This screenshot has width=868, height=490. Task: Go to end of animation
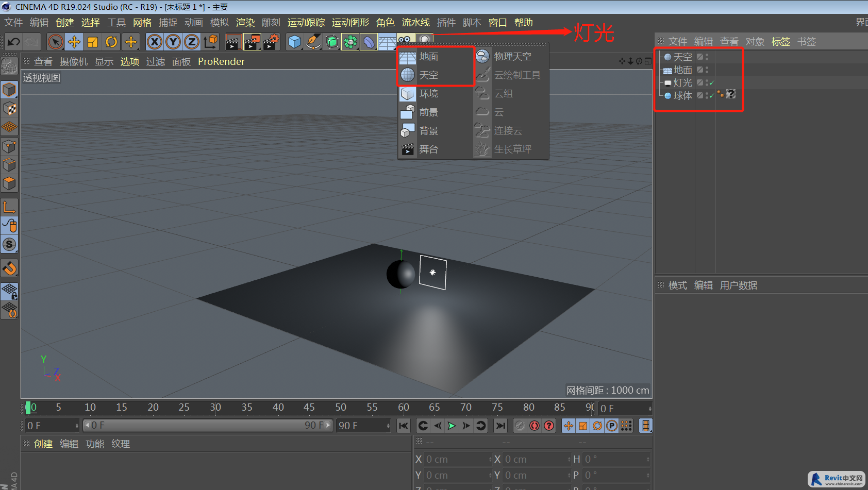500,426
